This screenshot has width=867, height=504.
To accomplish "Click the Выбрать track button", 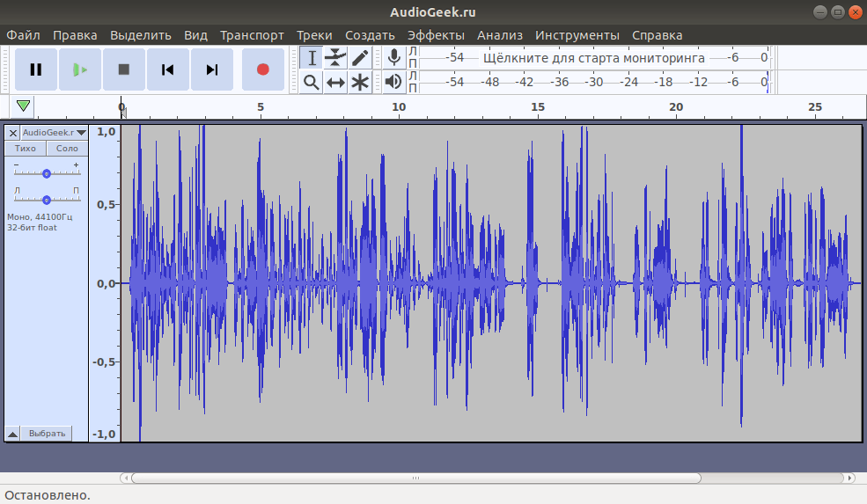I will coord(47,434).
